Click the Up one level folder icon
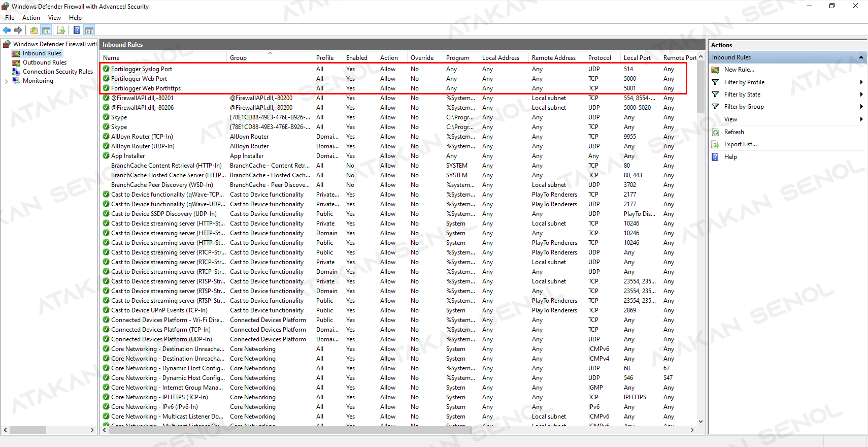The image size is (868, 447). (34, 30)
